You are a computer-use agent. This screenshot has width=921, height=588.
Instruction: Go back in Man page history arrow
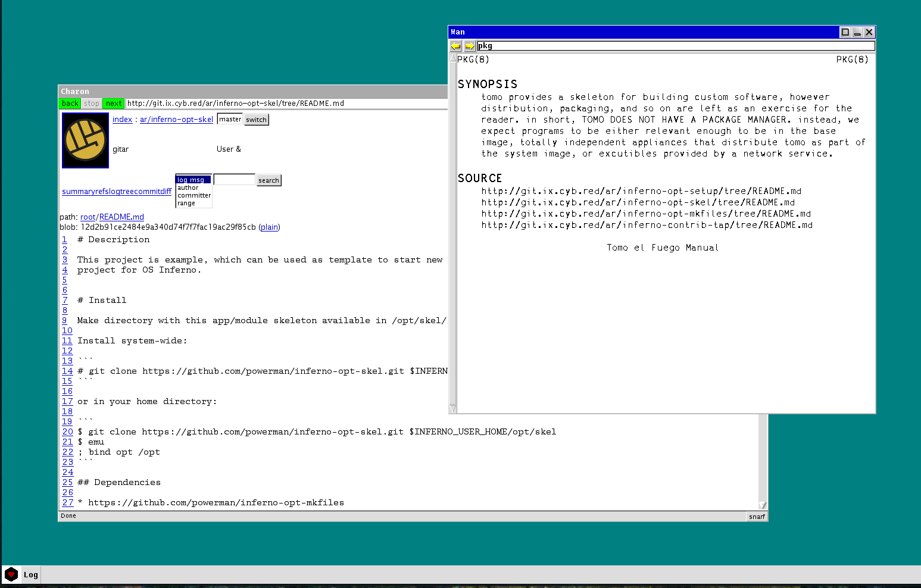[456, 46]
